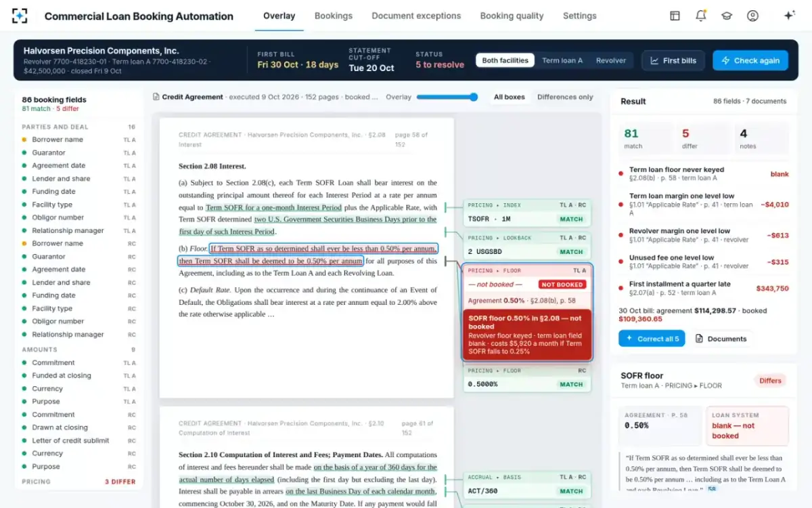812x508 pixels.
Task: Open the layout panel icon
Action: point(675,16)
